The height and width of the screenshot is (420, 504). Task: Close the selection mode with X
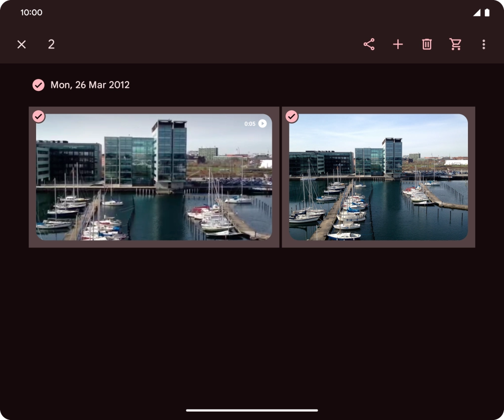click(21, 44)
